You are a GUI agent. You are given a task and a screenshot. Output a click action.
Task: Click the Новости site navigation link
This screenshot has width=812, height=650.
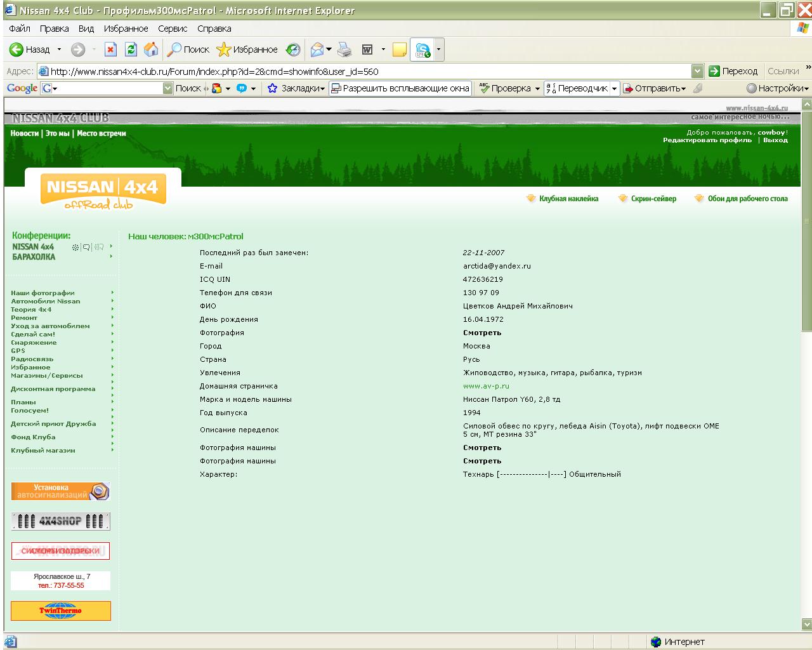tap(25, 133)
